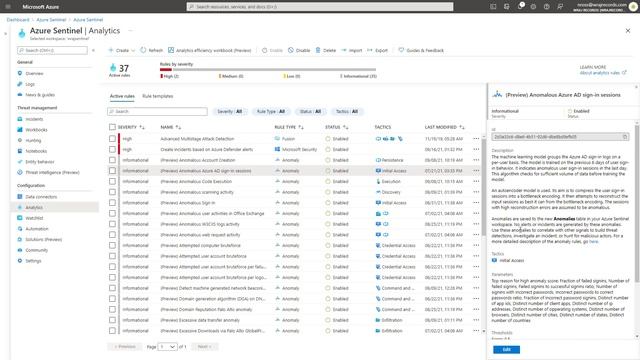
Task: Open portal settings gear icon
Action: click(x=533, y=7)
